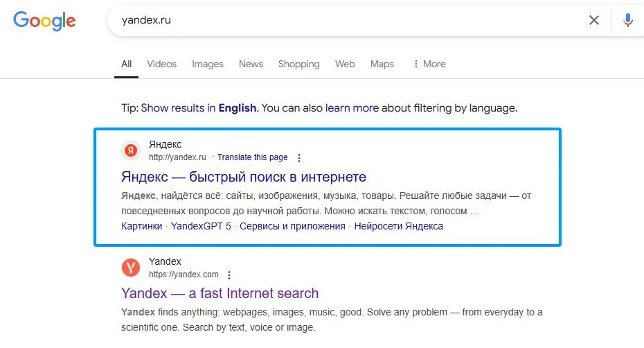Open the three-dot menu next to Translate this page
Viewport: 644px width, 348px height.
(299, 157)
